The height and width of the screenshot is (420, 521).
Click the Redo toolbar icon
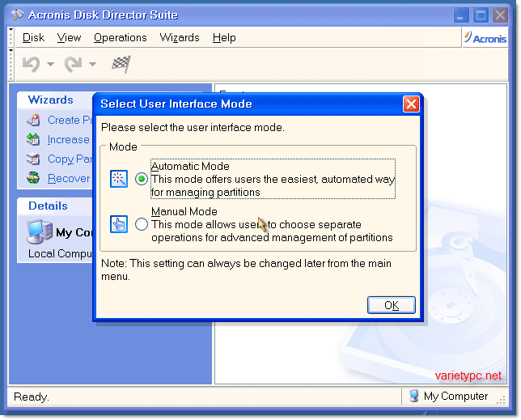pos(73,64)
